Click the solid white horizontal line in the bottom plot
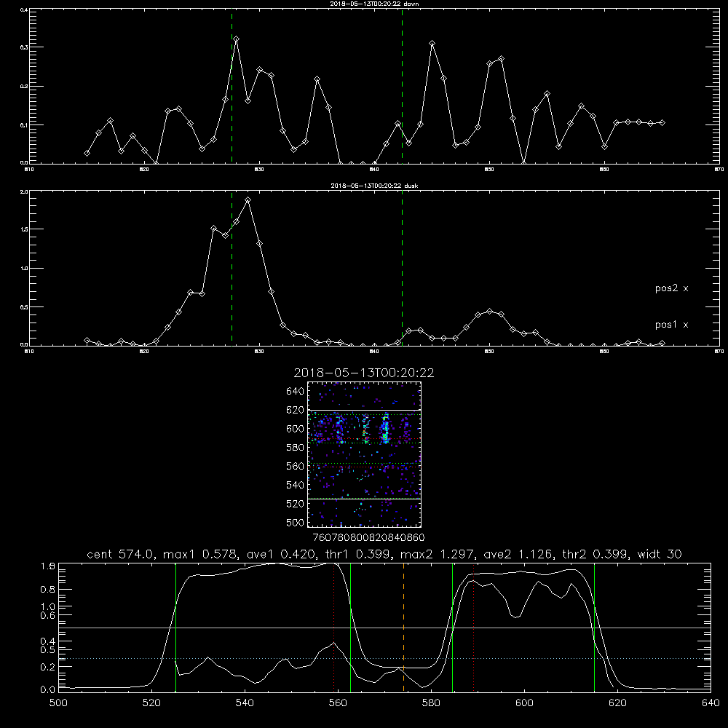This screenshot has width=728, height=728. tap(384, 628)
